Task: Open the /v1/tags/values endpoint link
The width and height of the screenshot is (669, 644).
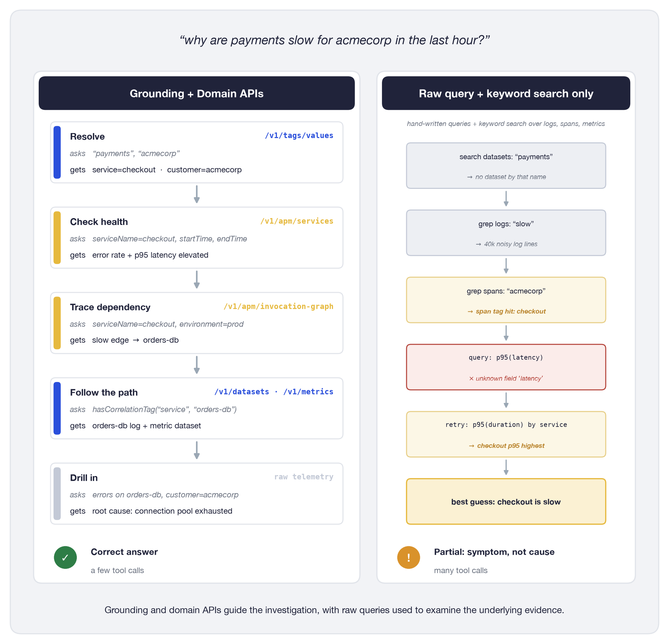Action: pos(299,135)
